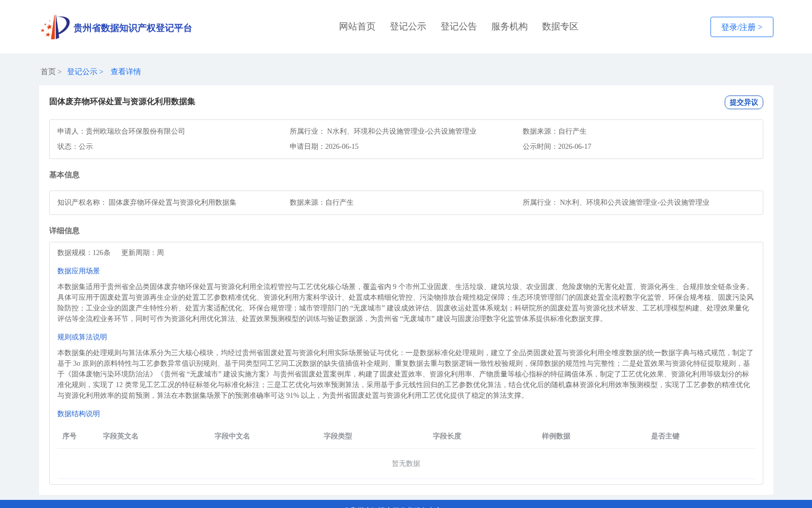
Task: Open 数据专区 navigation item
Action: click(560, 26)
